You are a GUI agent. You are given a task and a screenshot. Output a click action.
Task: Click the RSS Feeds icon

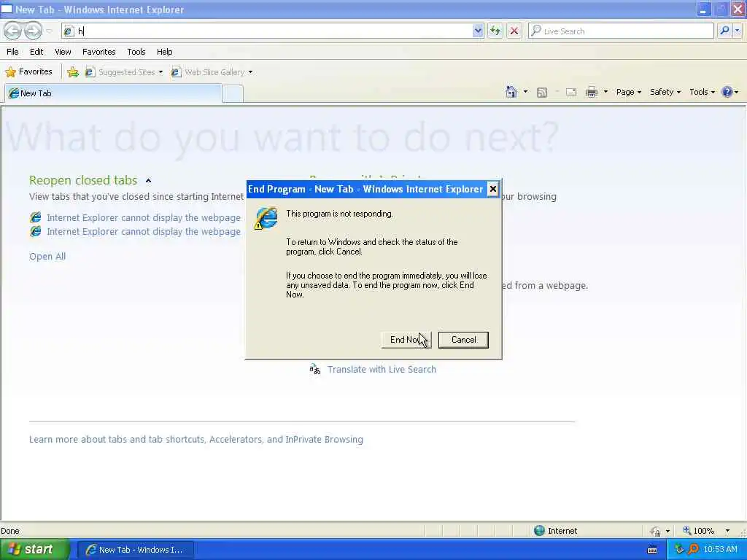pyautogui.click(x=542, y=93)
